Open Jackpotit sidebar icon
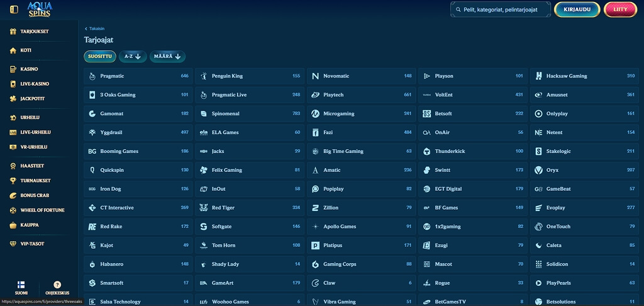 point(13,99)
